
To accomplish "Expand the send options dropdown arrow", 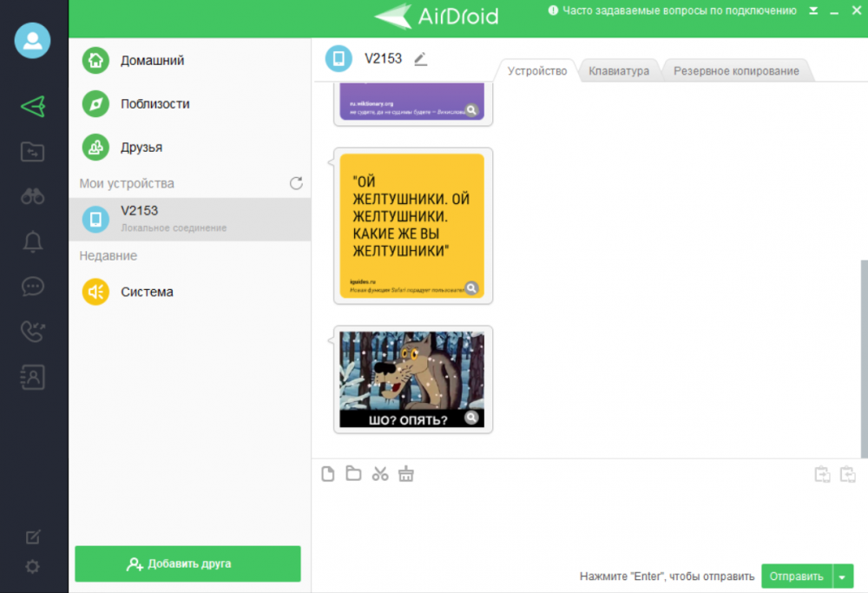I will (843, 577).
